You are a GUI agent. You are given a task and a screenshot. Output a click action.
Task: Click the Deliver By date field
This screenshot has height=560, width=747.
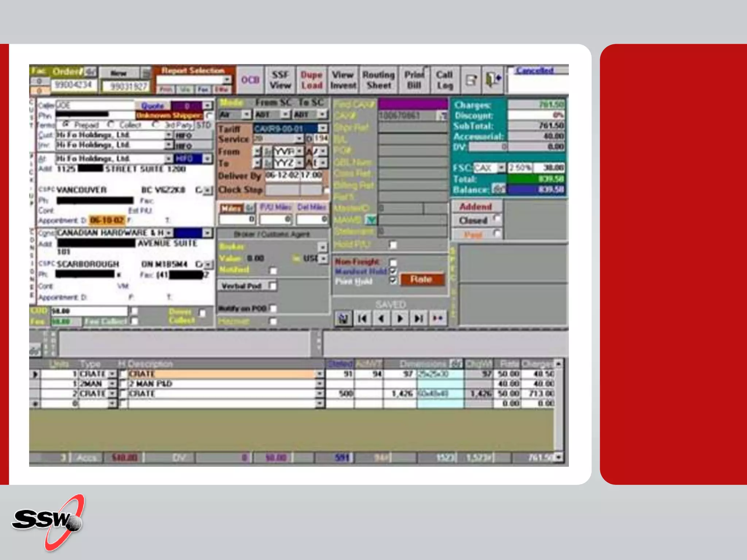click(x=282, y=175)
